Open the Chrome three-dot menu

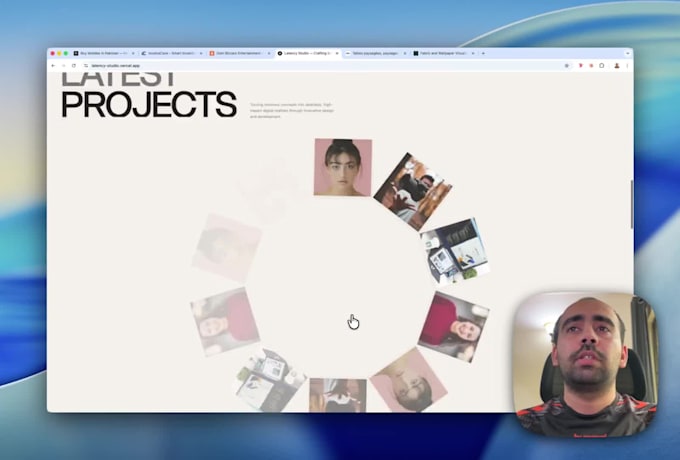point(627,65)
